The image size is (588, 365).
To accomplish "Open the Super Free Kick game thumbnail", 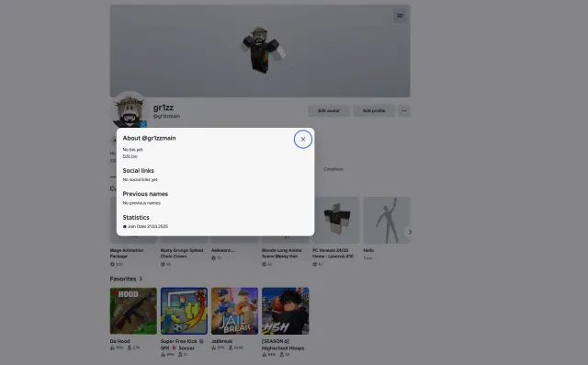I will coord(184,311).
